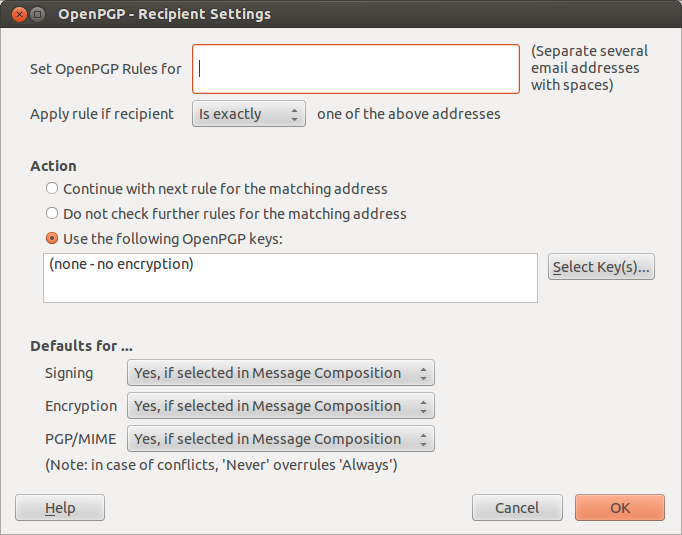Click the Select Key(s)... button
The image size is (682, 535).
pyautogui.click(x=601, y=267)
